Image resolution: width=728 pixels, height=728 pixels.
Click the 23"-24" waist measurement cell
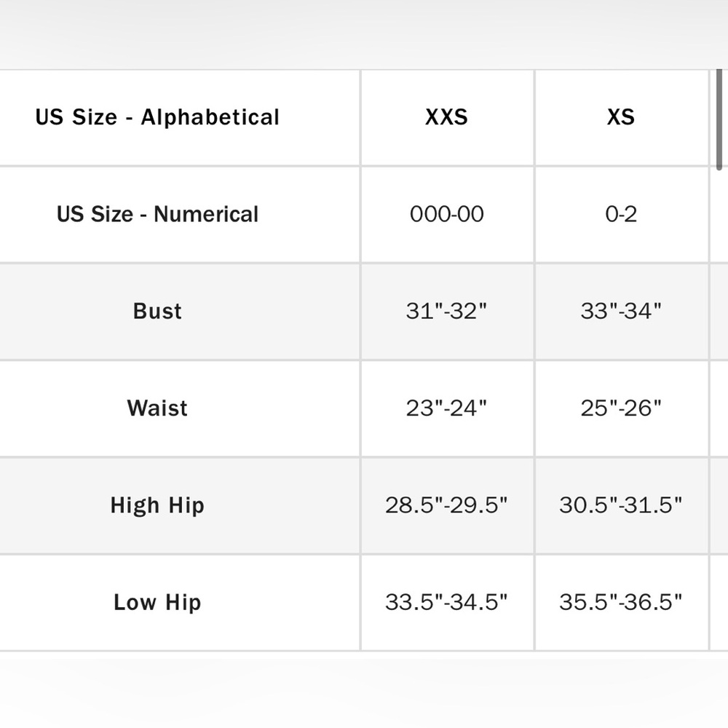click(447, 408)
